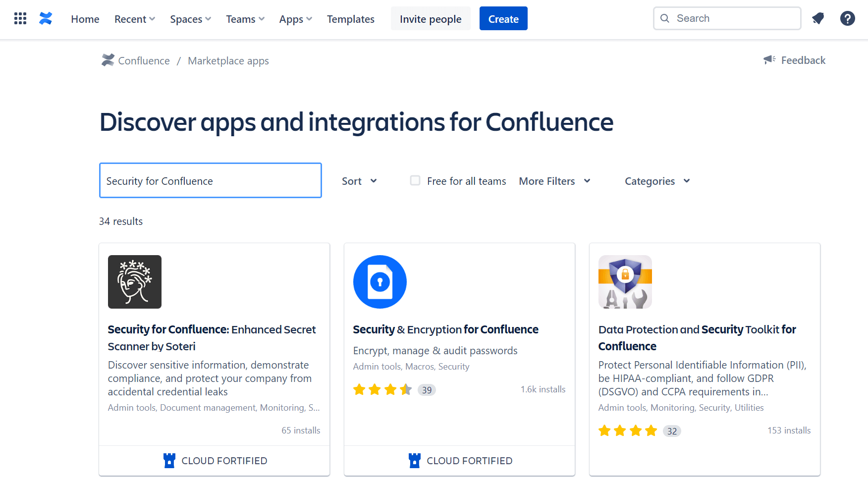Click the Feedback link
Screen dimensions: 868x485
(x=803, y=60)
